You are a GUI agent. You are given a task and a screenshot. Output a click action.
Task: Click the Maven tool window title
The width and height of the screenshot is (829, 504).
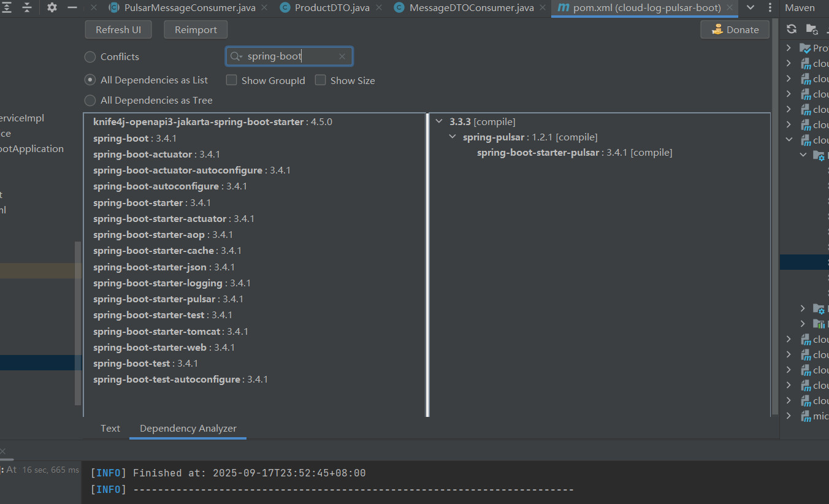(800, 8)
